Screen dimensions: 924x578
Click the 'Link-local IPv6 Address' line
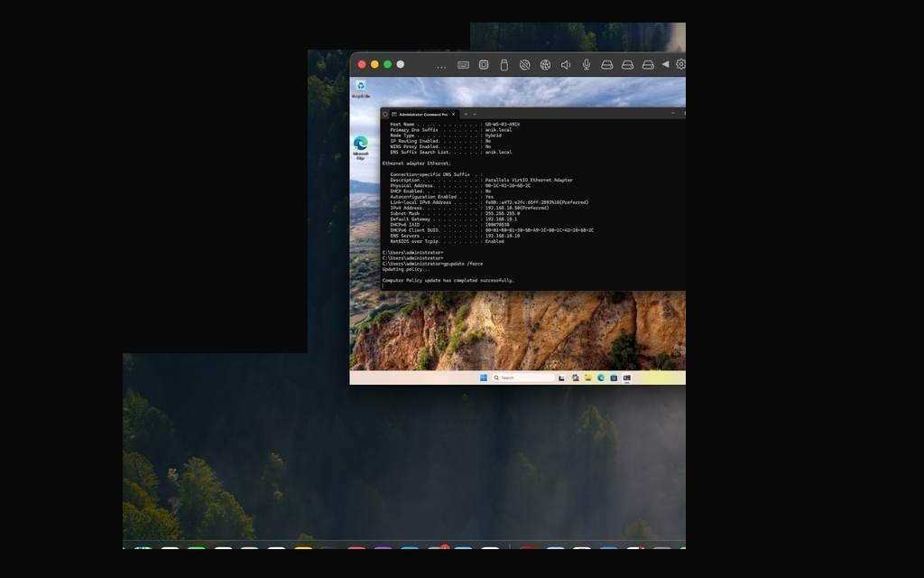pos(489,202)
